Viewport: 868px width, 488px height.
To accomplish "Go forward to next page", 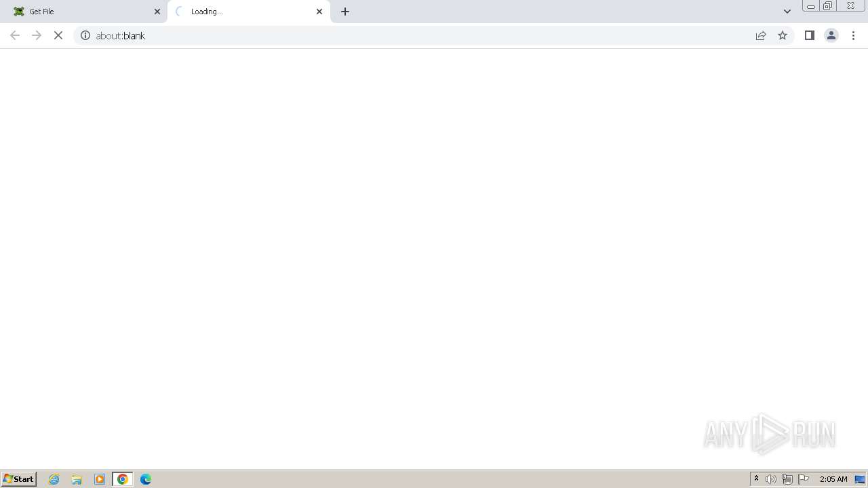I will [37, 35].
